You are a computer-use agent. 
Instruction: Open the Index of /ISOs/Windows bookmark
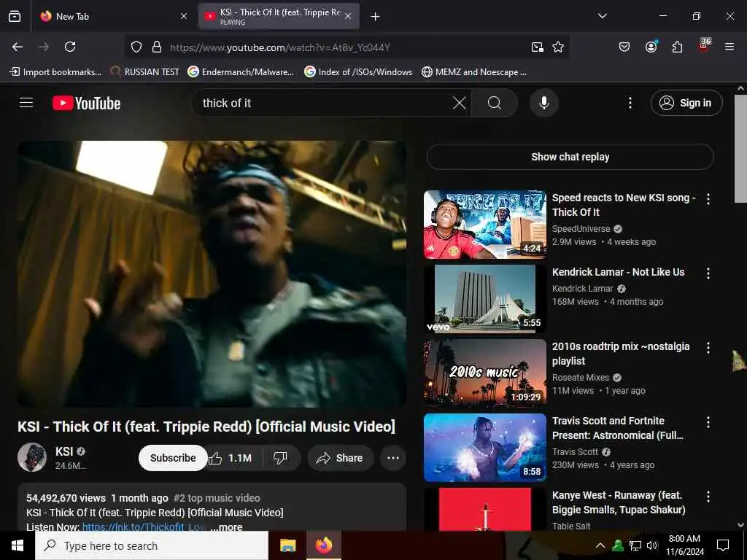(x=358, y=72)
